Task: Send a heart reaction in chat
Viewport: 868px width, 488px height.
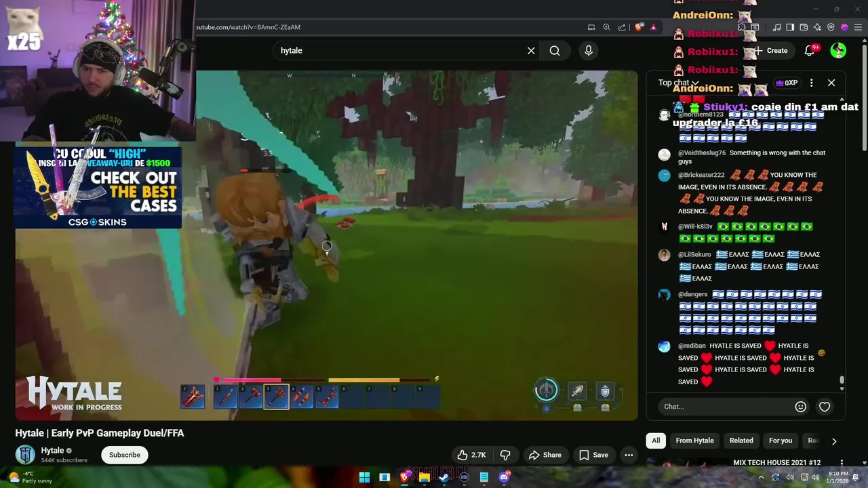Action: coord(825,407)
